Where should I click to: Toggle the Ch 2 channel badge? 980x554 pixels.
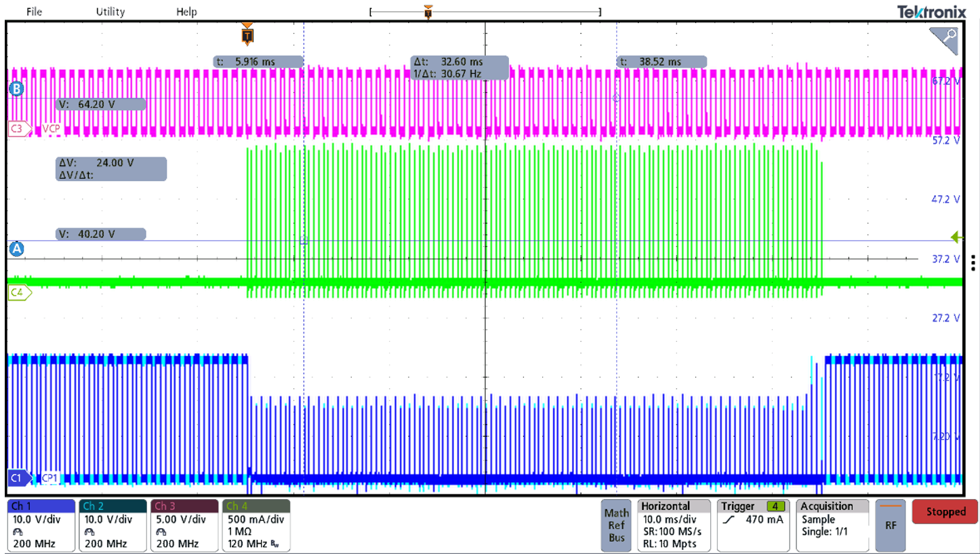[113, 525]
